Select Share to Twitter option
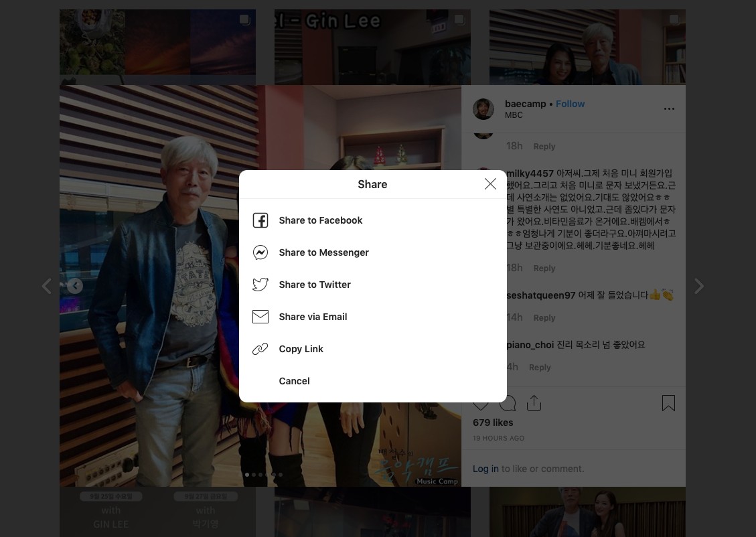Viewport: 756px width, 537px height. pos(315,285)
